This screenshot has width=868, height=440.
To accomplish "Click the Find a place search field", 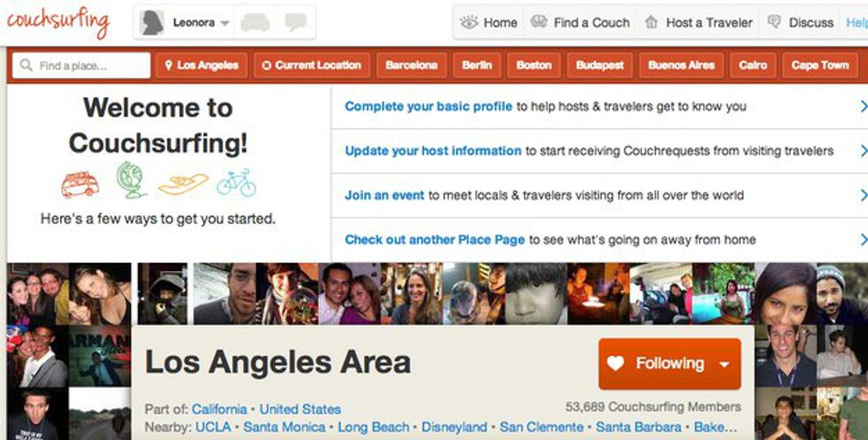I will (81, 66).
